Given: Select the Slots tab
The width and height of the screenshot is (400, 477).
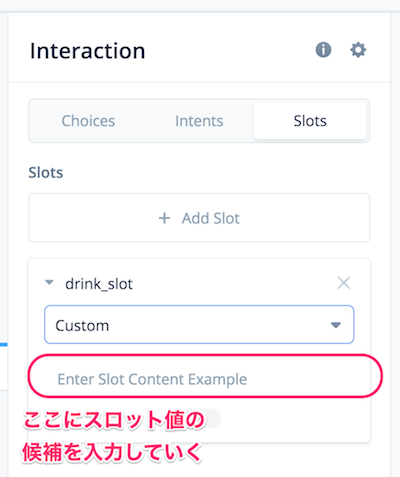Looking at the screenshot, I should pyautogui.click(x=310, y=121).
